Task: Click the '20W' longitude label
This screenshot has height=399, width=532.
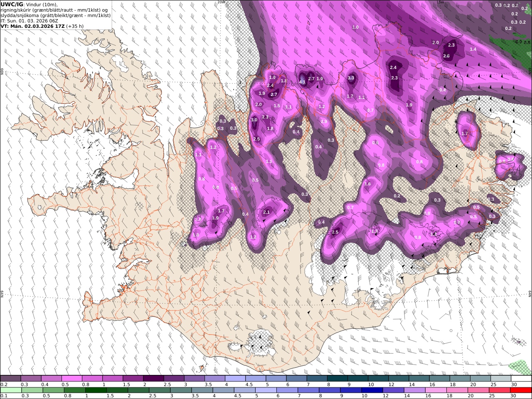Action: [221, 2]
